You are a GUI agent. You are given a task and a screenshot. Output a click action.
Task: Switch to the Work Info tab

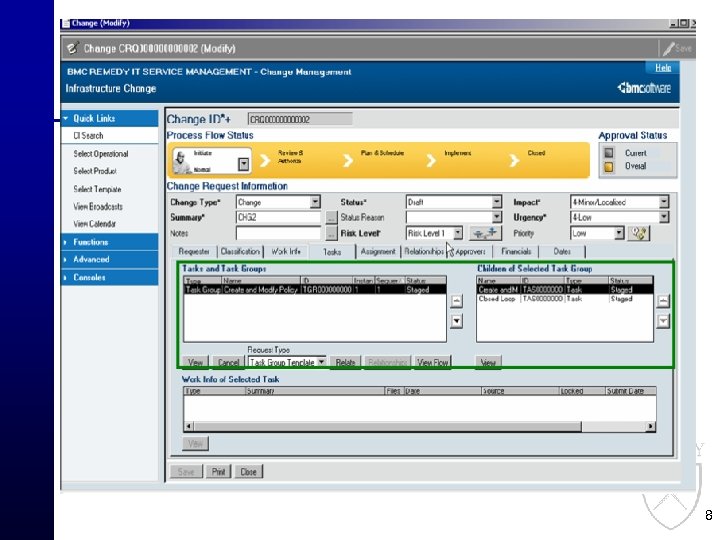286,252
